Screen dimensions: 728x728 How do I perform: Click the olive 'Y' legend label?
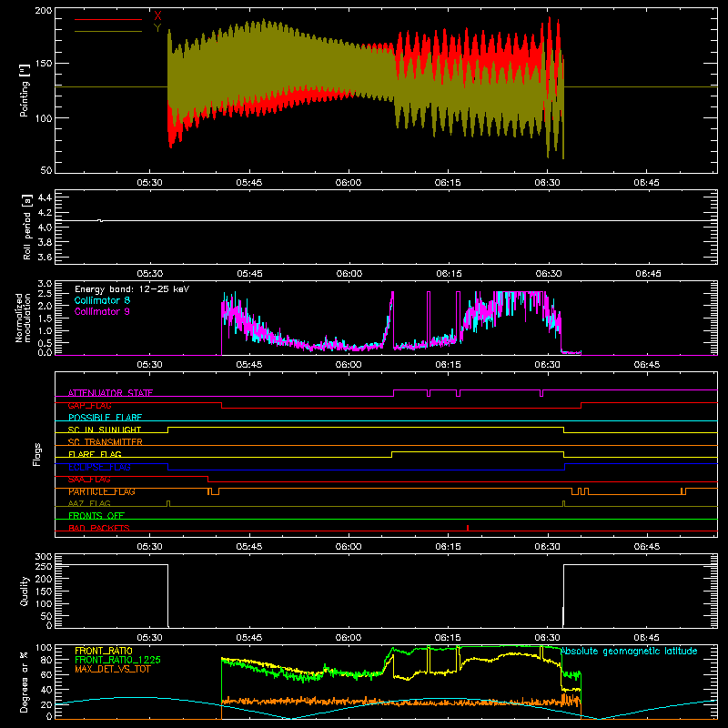[157, 28]
